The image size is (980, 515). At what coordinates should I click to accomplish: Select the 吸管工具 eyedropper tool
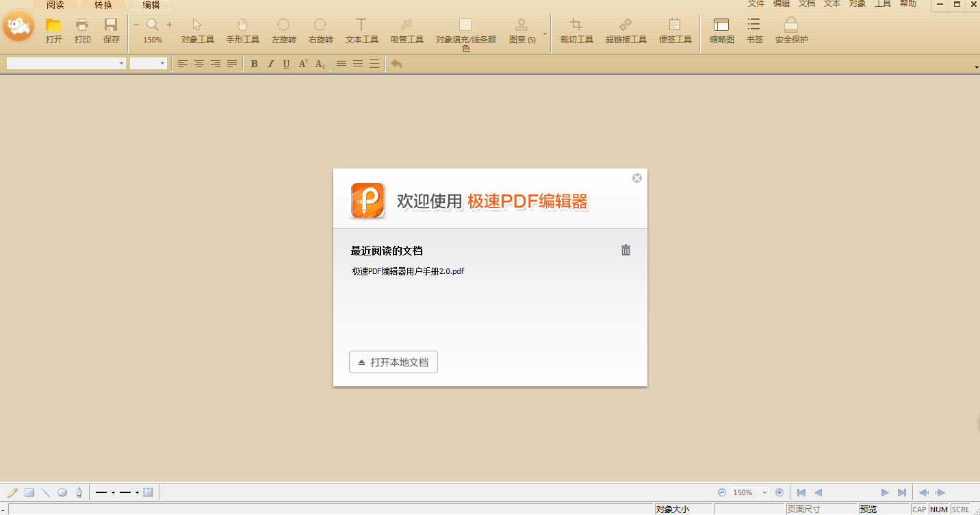point(407,32)
